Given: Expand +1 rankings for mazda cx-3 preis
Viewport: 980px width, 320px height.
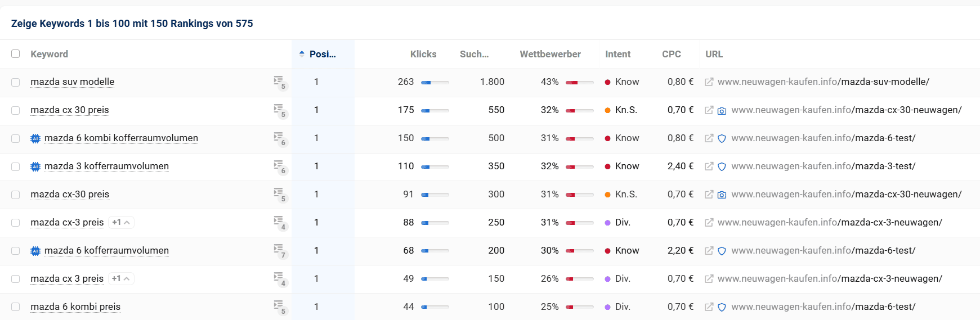Looking at the screenshot, I should (121, 223).
